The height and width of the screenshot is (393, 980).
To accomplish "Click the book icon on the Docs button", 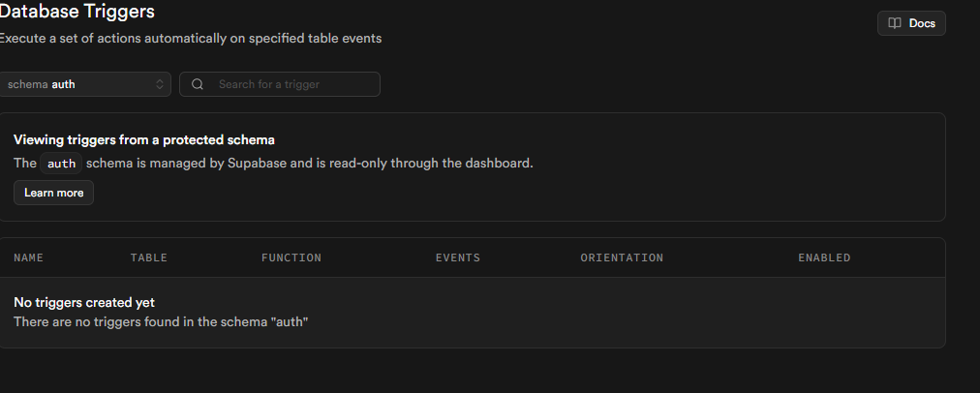I will point(895,23).
